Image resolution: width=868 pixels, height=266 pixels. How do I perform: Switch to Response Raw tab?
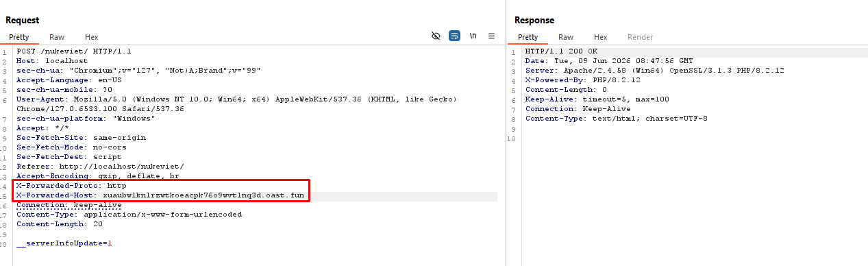tap(566, 37)
